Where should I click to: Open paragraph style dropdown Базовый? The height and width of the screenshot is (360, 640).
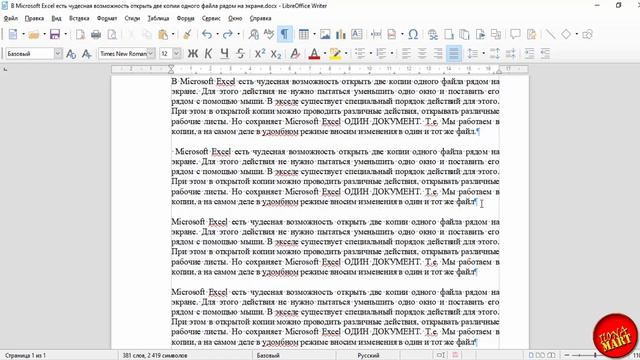[58, 53]
